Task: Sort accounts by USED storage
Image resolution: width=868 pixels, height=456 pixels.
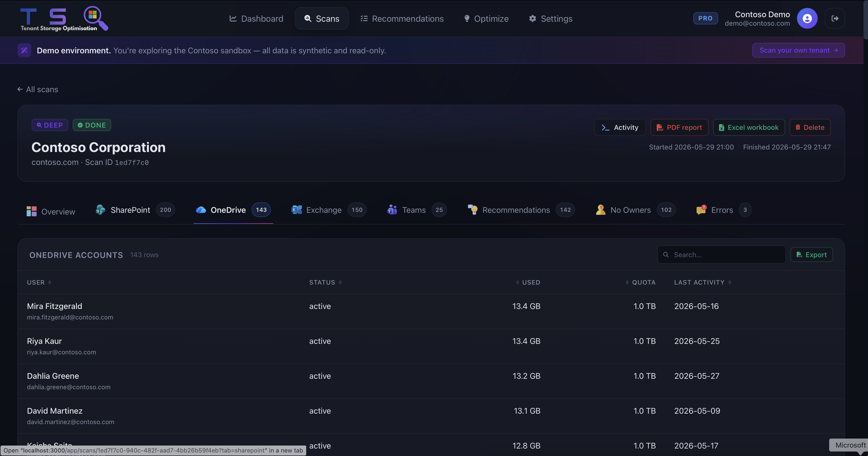Action: click(x=528, y=282)
